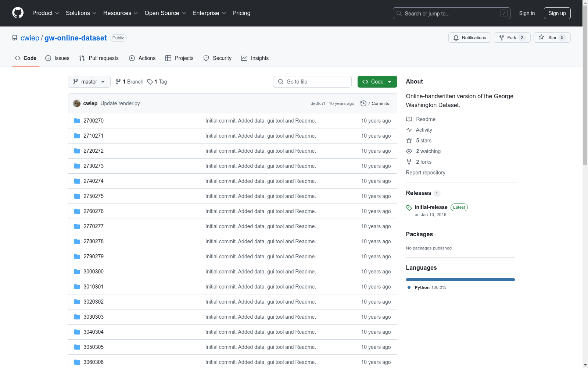This screenshot has height=368, width=588.
Task: Click the folder icon for 2750275
Action: click(x=77, y=196)
